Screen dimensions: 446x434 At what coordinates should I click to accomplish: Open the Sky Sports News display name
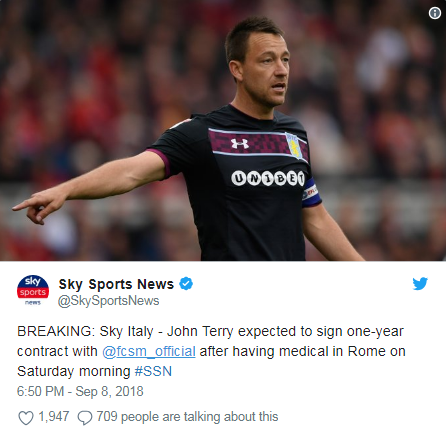pyautogui.click(x=116, y=284)
